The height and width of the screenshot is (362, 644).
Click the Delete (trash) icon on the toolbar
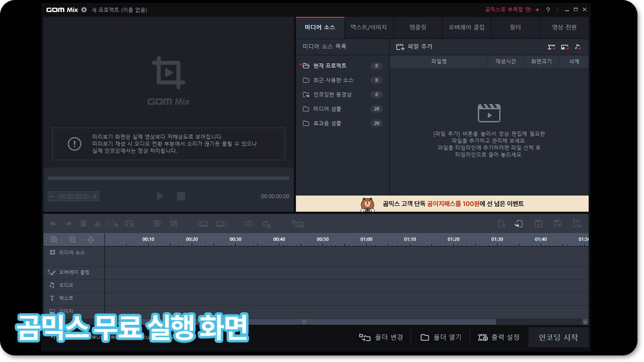[x=83, y=223]
